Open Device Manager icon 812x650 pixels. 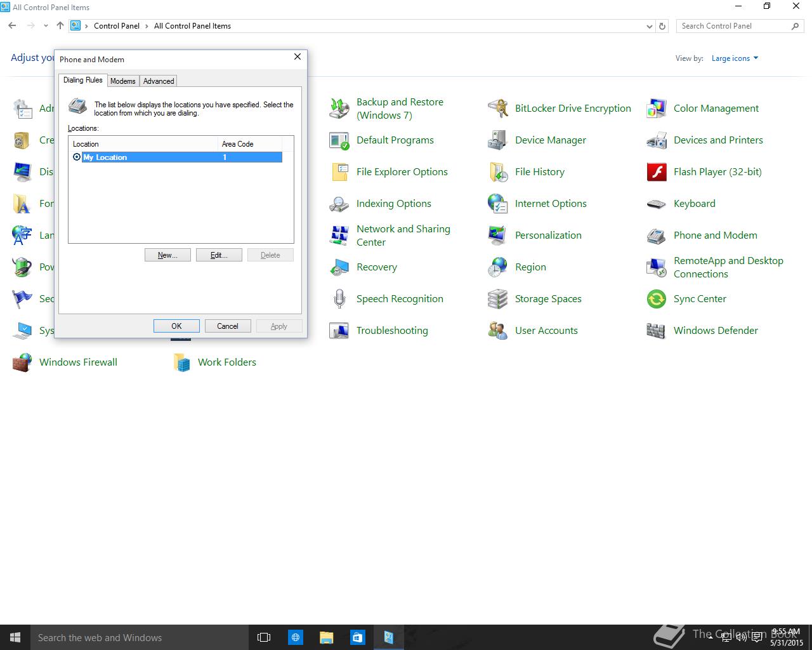pos(498,140)
